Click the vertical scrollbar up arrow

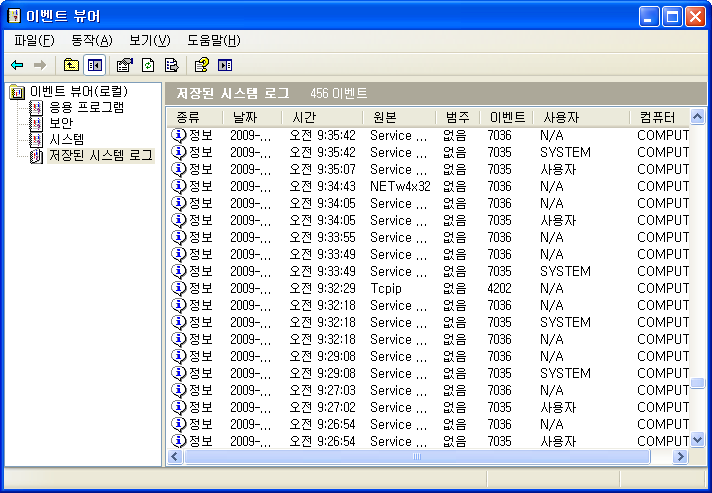click(x=697, y=117)
